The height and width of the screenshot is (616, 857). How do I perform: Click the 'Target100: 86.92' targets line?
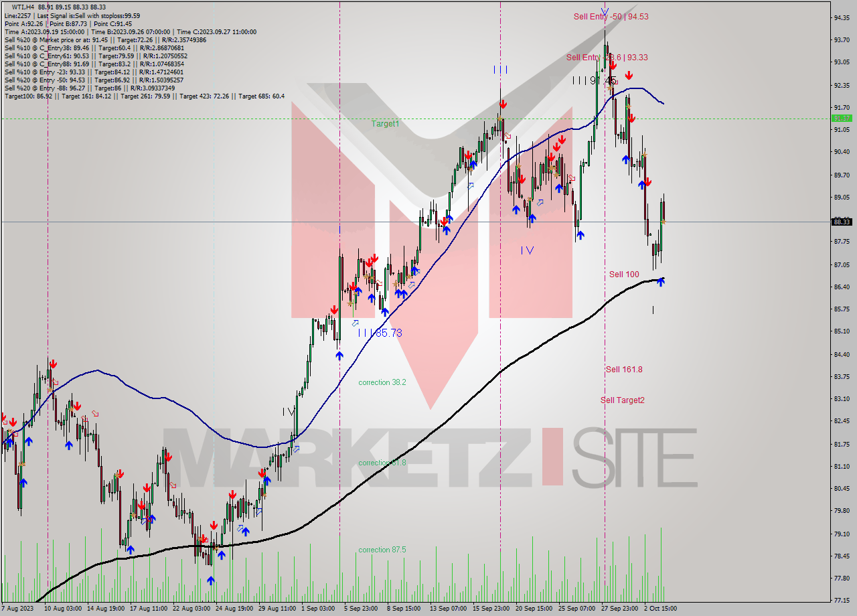point(145,96)
